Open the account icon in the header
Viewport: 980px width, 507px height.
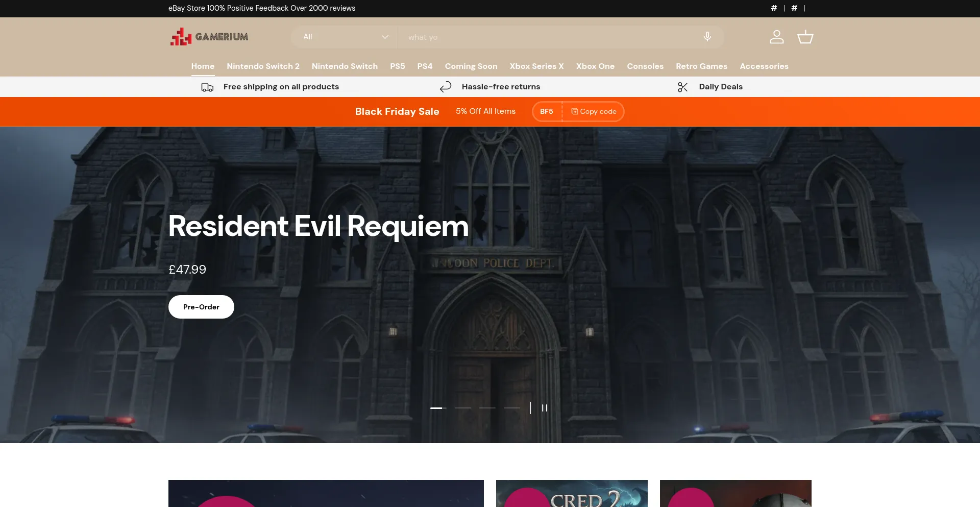[776, 37]
